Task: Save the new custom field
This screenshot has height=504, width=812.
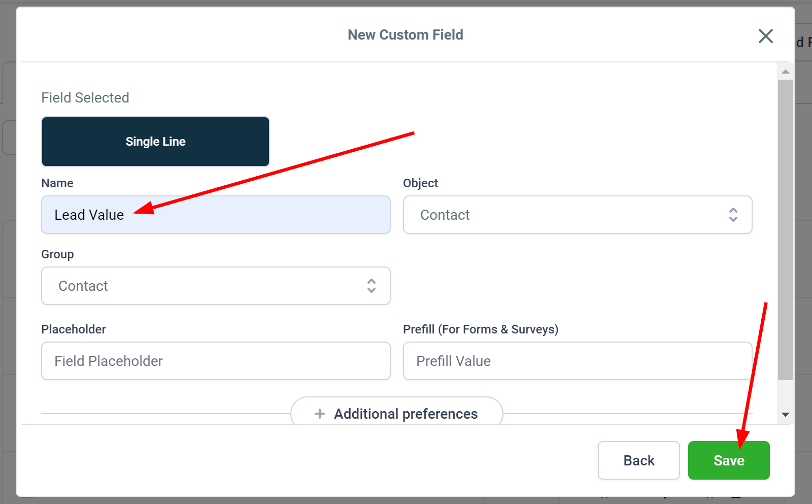Action: coord(728,460)
